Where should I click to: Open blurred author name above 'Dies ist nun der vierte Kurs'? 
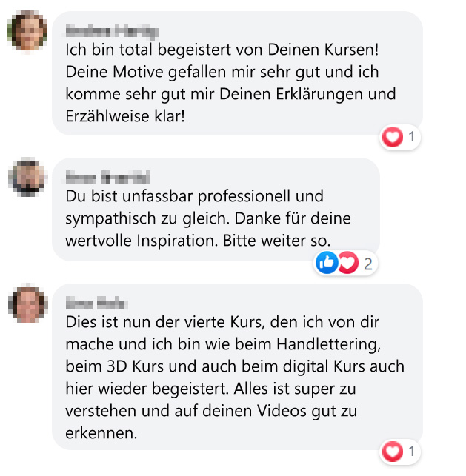pyautogui.click(x=96, y=303)
